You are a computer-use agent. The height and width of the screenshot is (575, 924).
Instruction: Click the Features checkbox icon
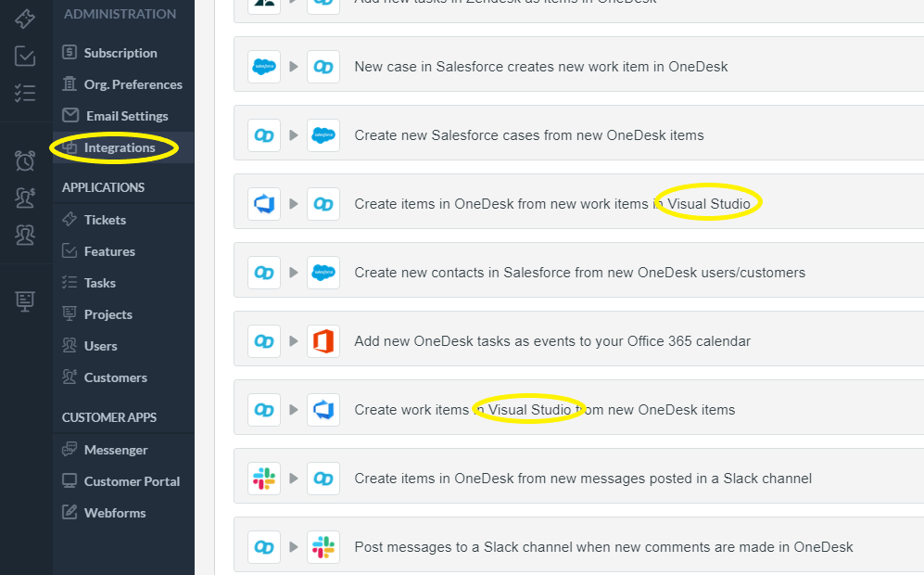(x=70, y=250)
